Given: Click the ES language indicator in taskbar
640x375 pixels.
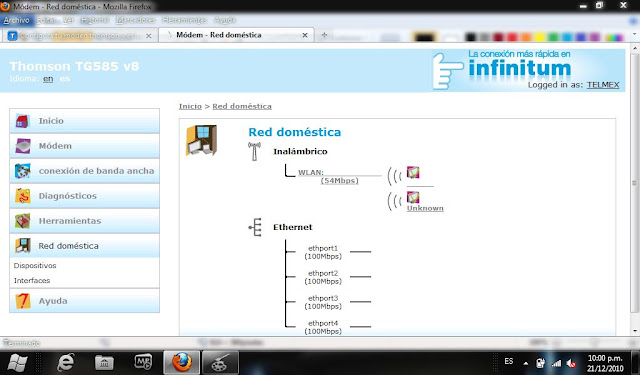Looking at the screenshot, I should [509, 361].
